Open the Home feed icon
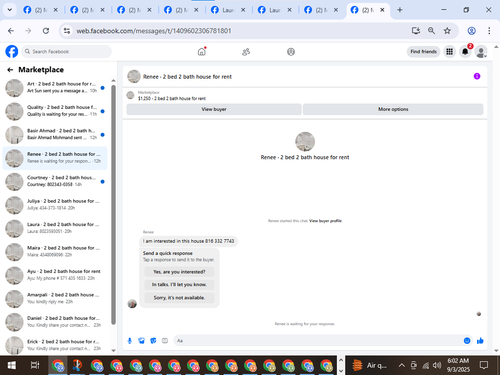The height and width of the screenshot is (375, 500). [x=202, y=52]
